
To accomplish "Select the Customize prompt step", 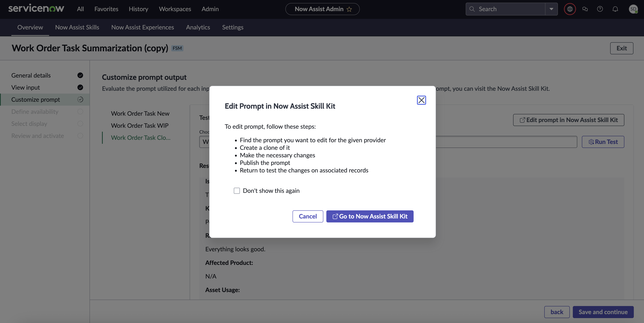I will point(45,99).
